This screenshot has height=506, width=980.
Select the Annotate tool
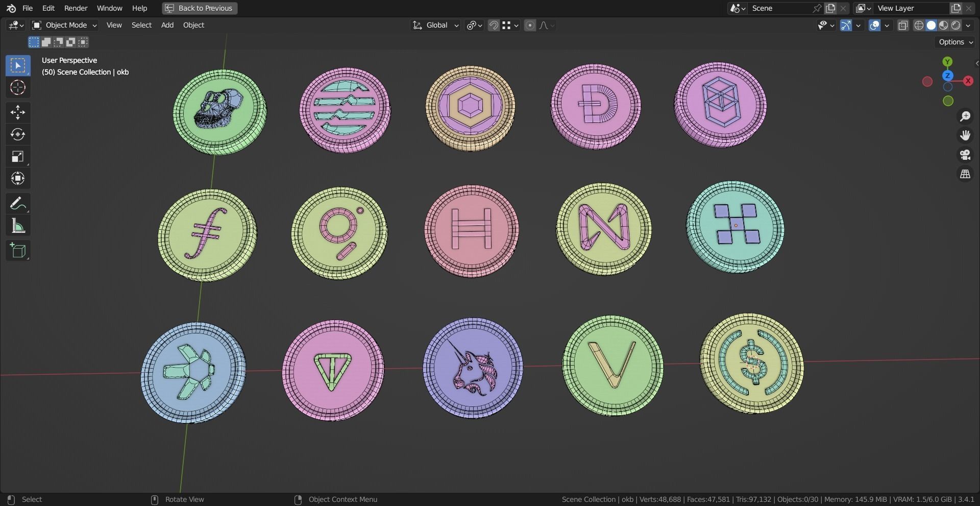(x=18, y=204)
